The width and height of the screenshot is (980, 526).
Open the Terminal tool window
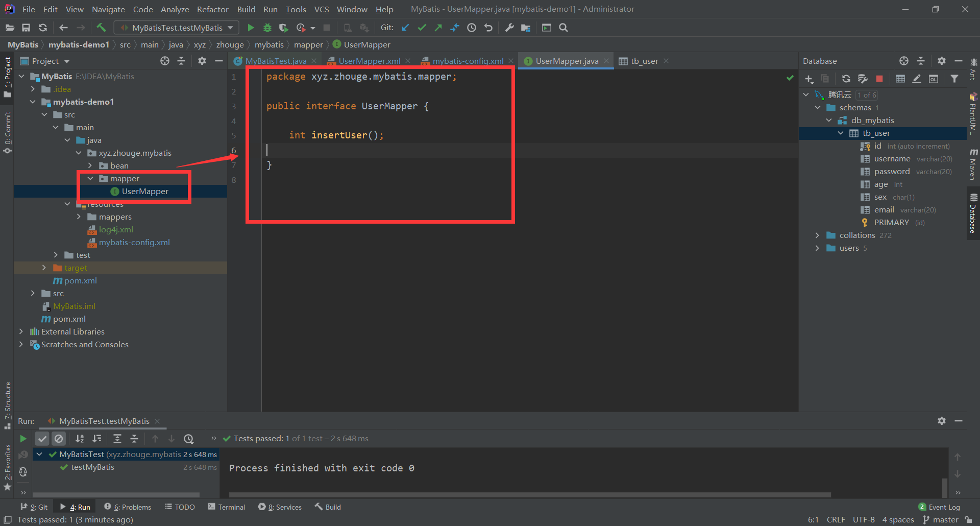pos(227,507)
